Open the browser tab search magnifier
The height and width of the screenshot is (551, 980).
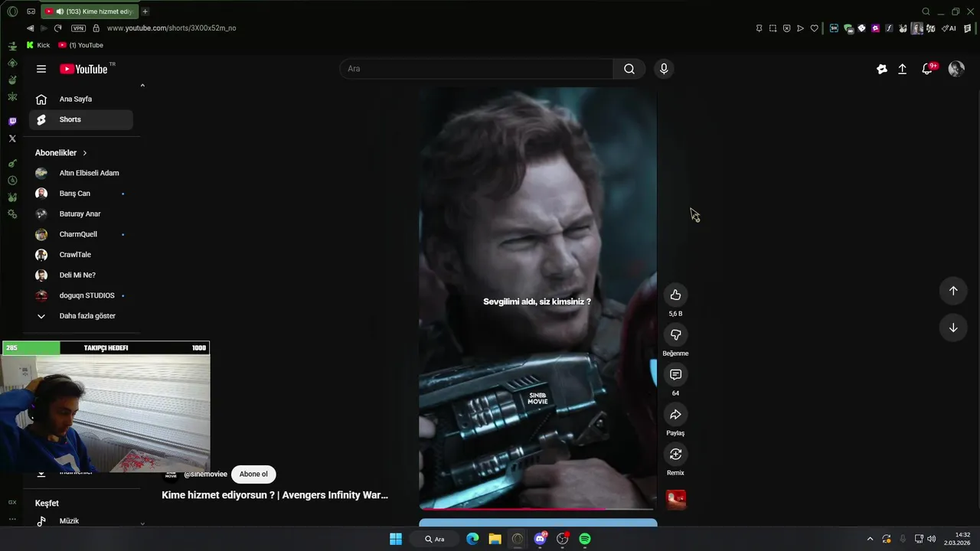(x=926, y=11)
